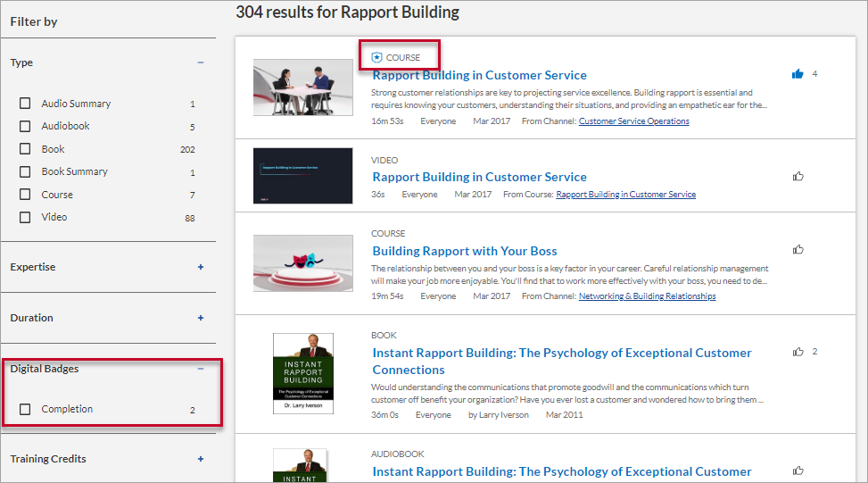Open the Customer Service Operations channel link
This screenshot has height=483, width=868.
[633, 121]
